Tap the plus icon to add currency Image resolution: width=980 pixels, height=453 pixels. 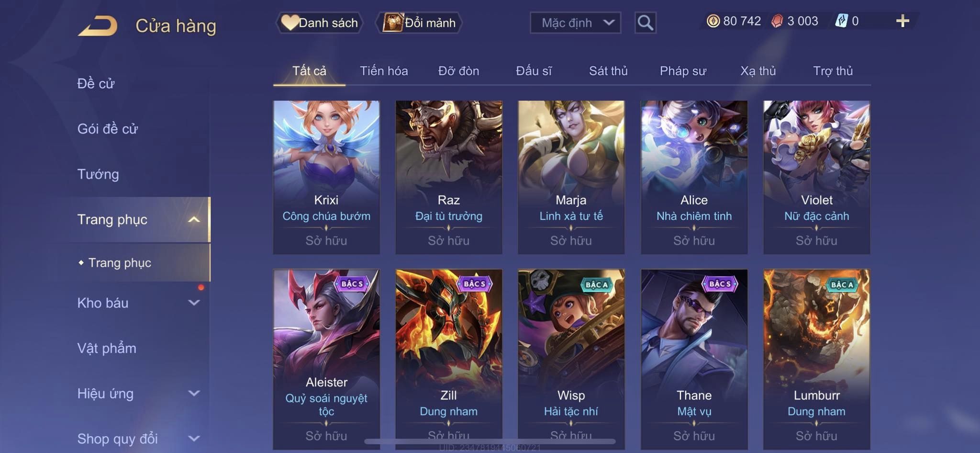click(902, 21)
